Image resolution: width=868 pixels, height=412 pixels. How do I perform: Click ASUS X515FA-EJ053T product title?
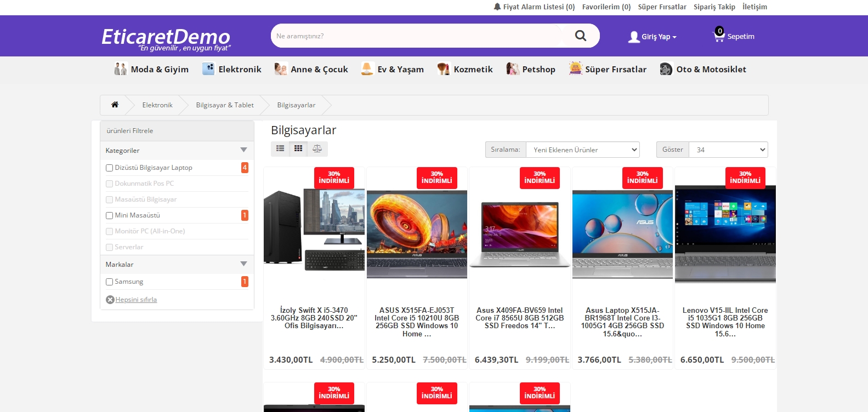tap(417, 322)
